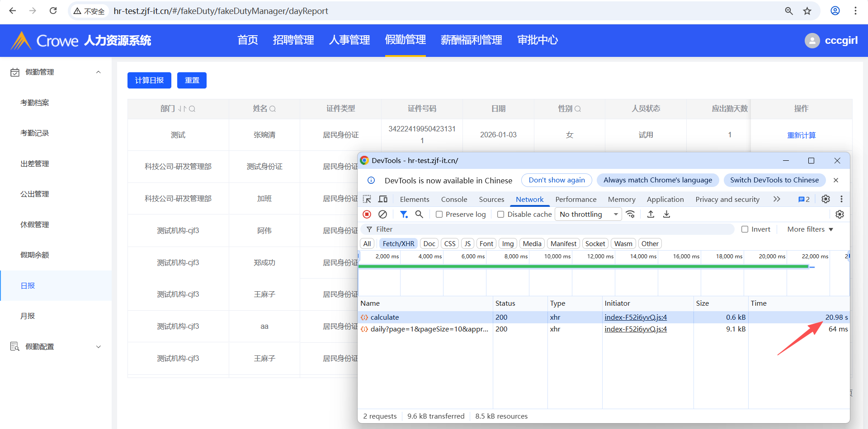
Task: Open the 人事管理 top menu
Action: tap(349, 40)
